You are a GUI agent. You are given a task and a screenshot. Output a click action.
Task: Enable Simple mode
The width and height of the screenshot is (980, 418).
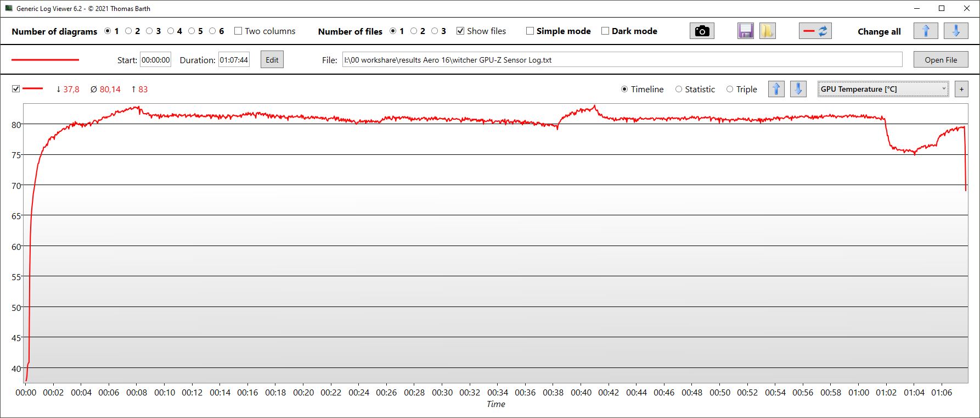coord(530,31)
